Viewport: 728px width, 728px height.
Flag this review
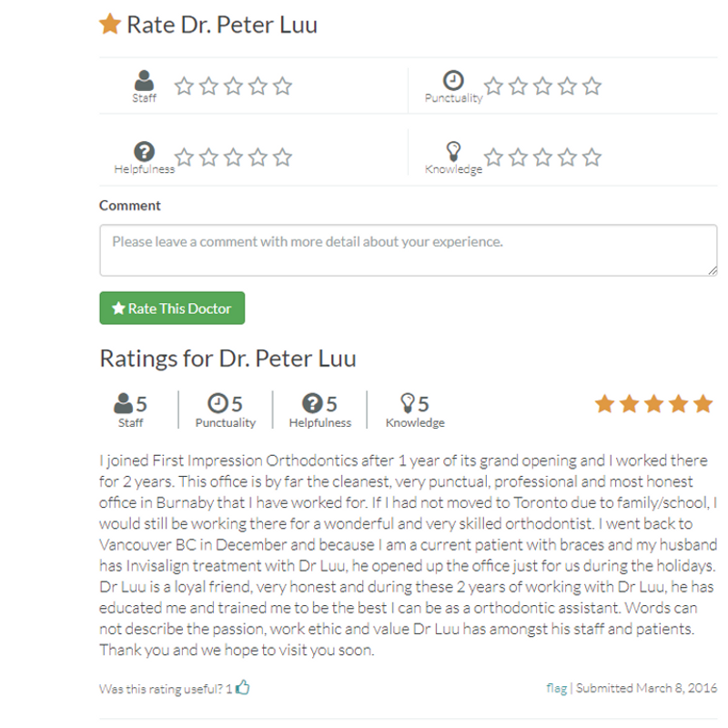(557, 688)
